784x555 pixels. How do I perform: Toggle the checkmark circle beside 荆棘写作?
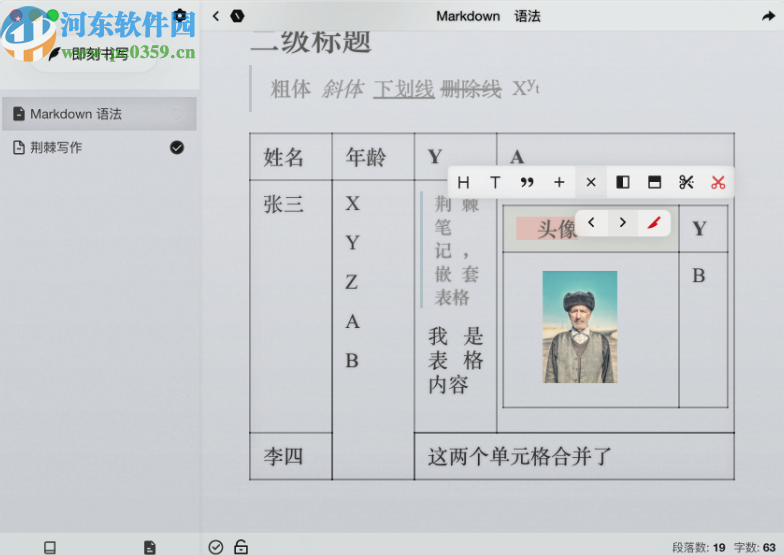coord(177,148)
